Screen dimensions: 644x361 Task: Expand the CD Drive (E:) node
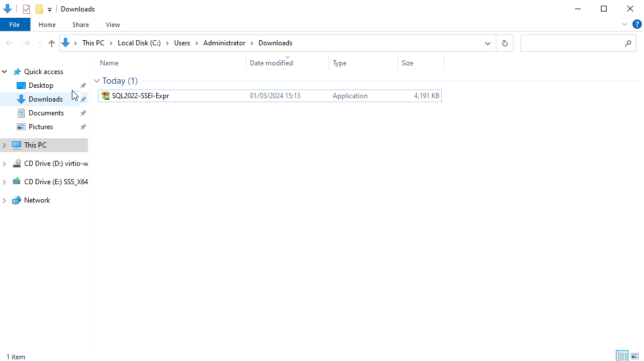(5, 182)
